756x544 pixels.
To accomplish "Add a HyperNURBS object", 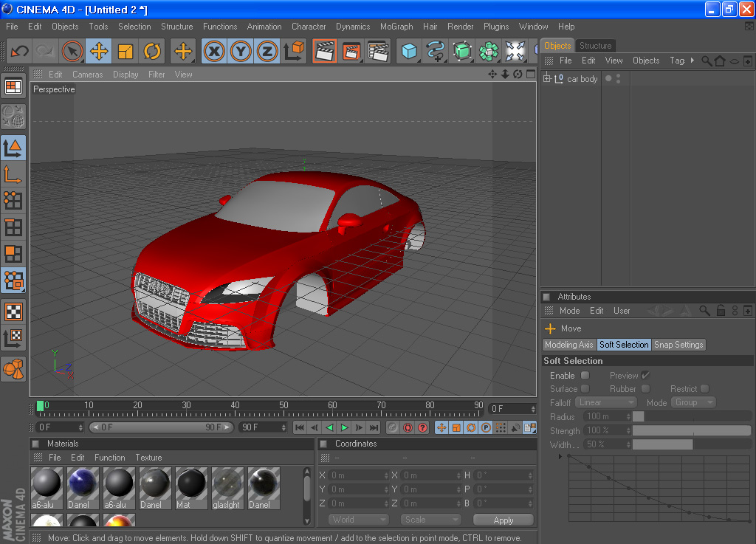I will (462, 51).
